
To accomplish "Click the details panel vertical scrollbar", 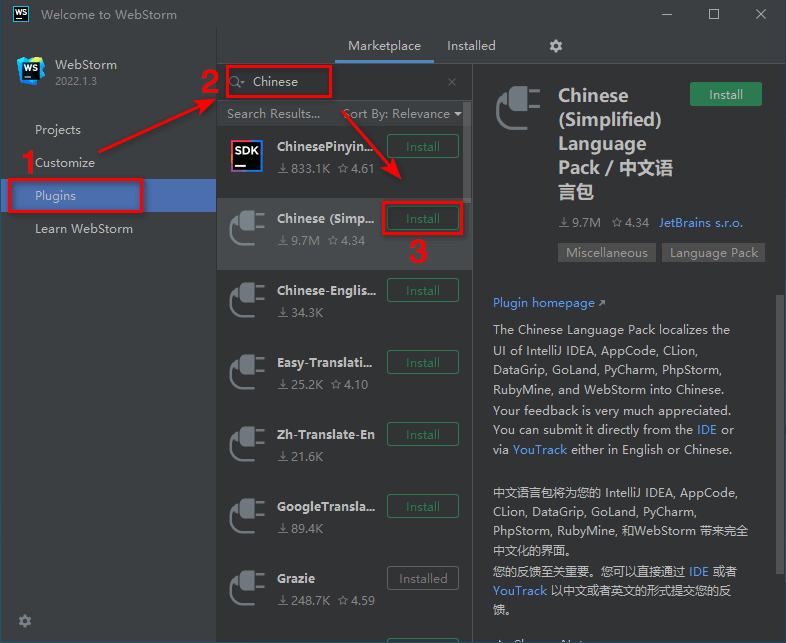I will [x=779, y=435].
